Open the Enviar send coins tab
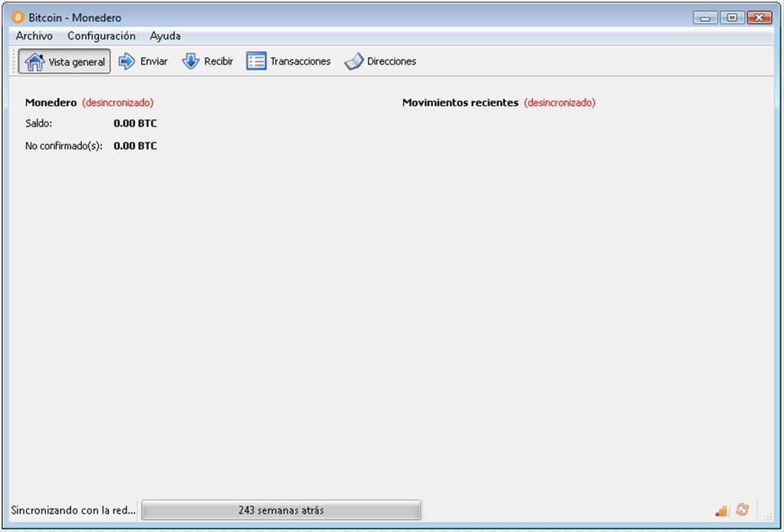The height and width of the screenshot is (532, 784). click(143, 61)
